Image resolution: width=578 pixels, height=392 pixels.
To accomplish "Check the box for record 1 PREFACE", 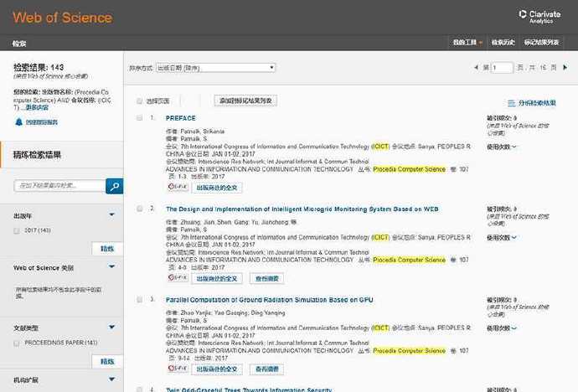I will (139, 118).
